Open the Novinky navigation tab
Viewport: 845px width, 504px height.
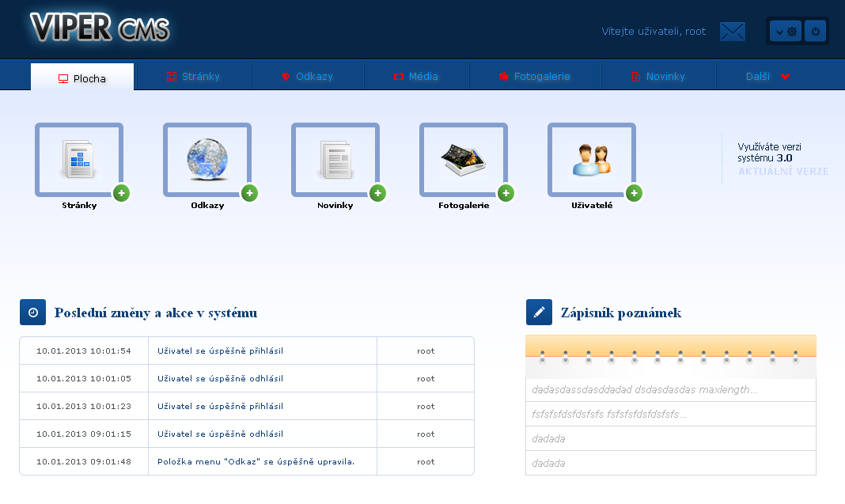[657, 77]
